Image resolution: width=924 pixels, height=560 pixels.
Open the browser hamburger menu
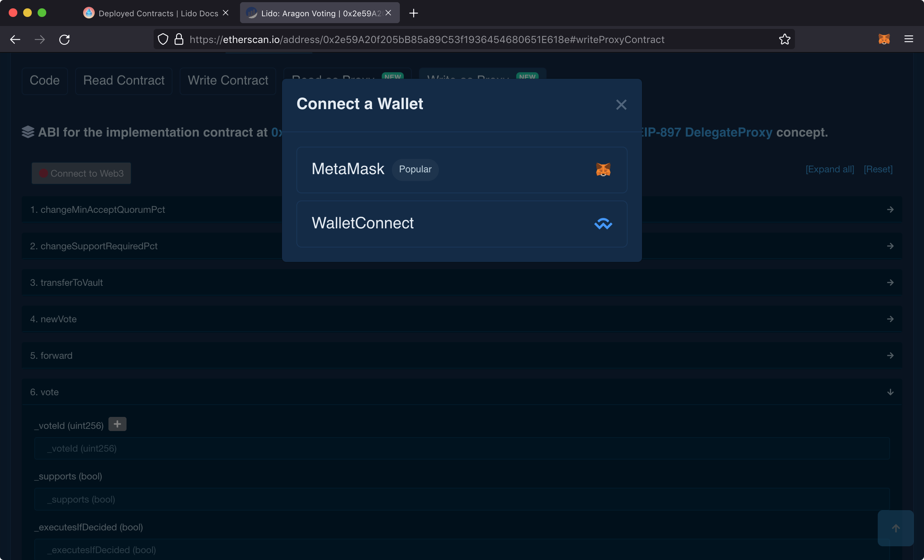[908, 39]
